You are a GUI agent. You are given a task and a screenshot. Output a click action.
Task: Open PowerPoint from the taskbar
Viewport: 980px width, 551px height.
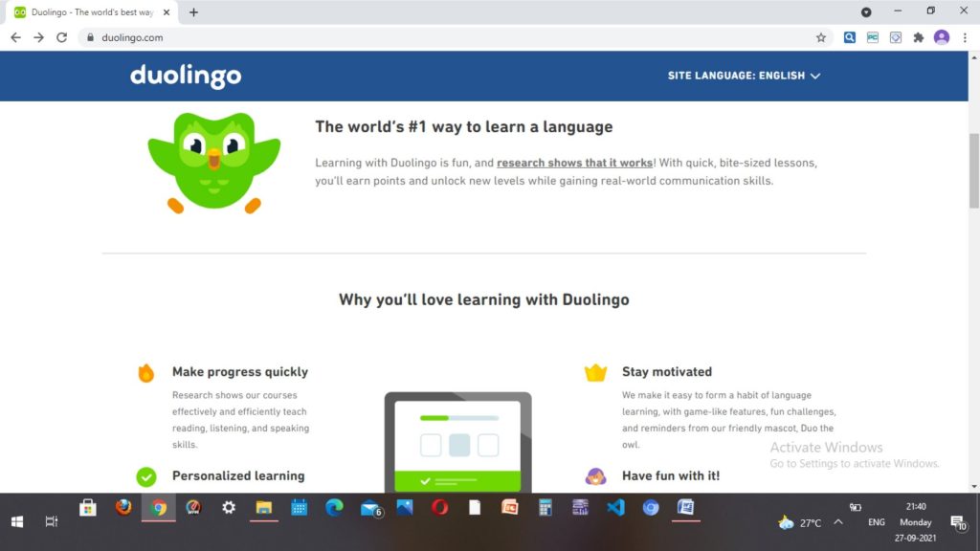click(x=510, y=507)
